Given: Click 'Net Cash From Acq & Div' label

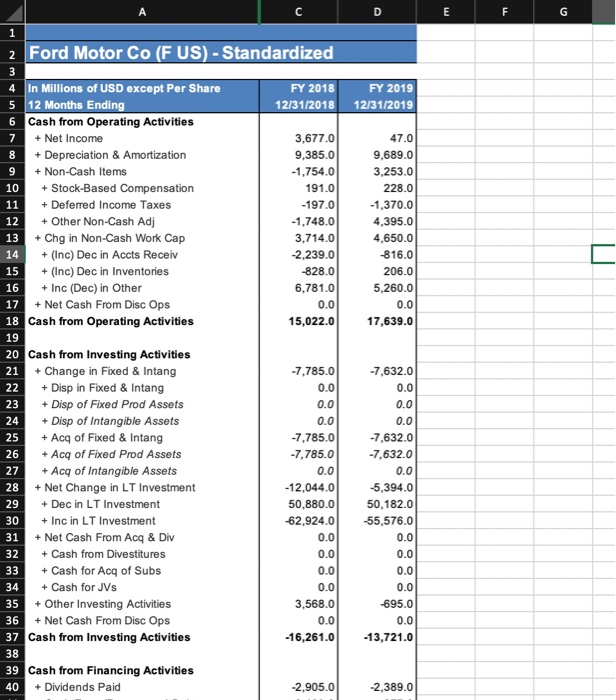Looking at the screenshot, I should pyautogui.click(x=104, y=538).
